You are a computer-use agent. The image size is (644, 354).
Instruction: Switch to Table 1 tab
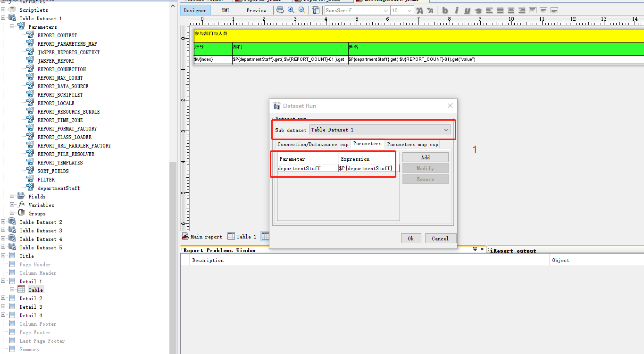coord(242,237)
